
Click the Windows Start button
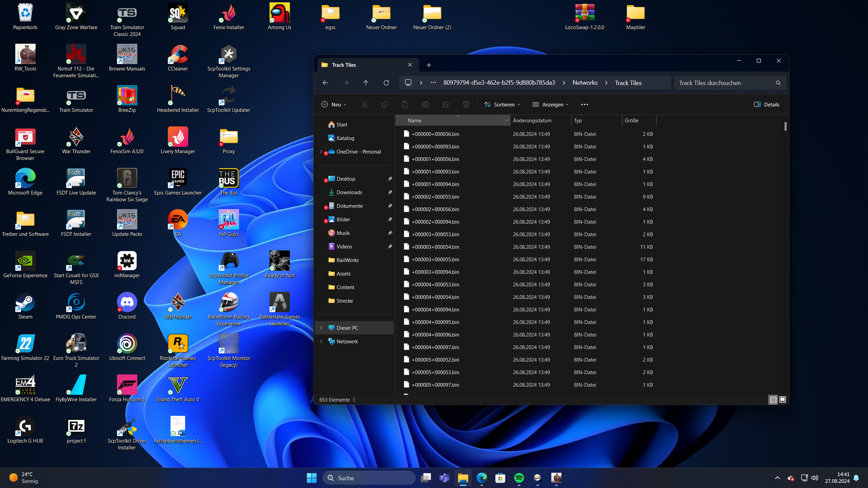coord(311,478)
